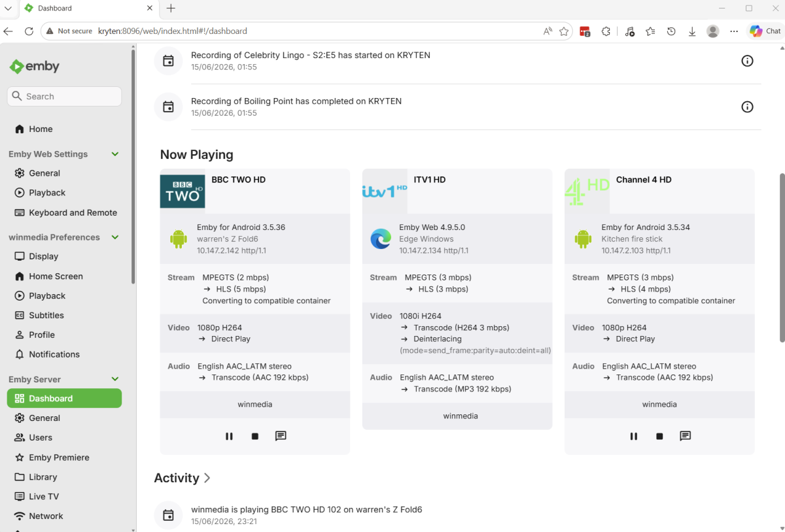This screenshot has width=785, height=532.
Task: Open General under Emby Server
Action: pyautogui.click(x=64, y=418)
